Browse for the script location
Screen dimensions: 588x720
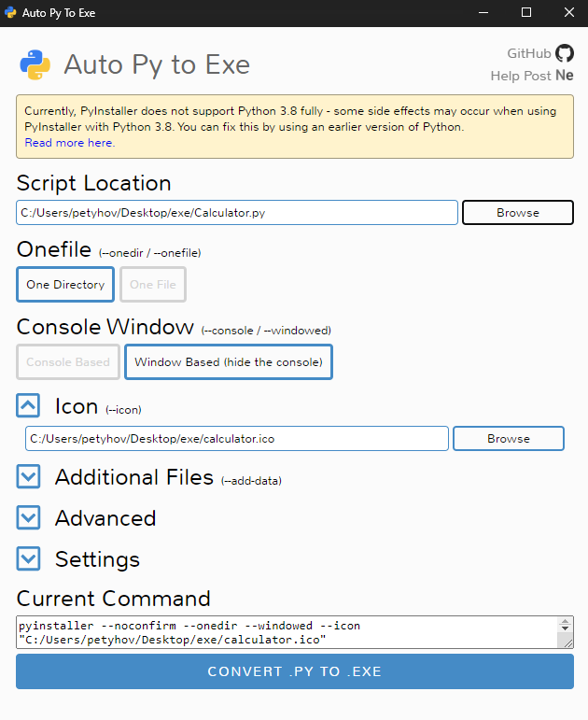[517, 213]
